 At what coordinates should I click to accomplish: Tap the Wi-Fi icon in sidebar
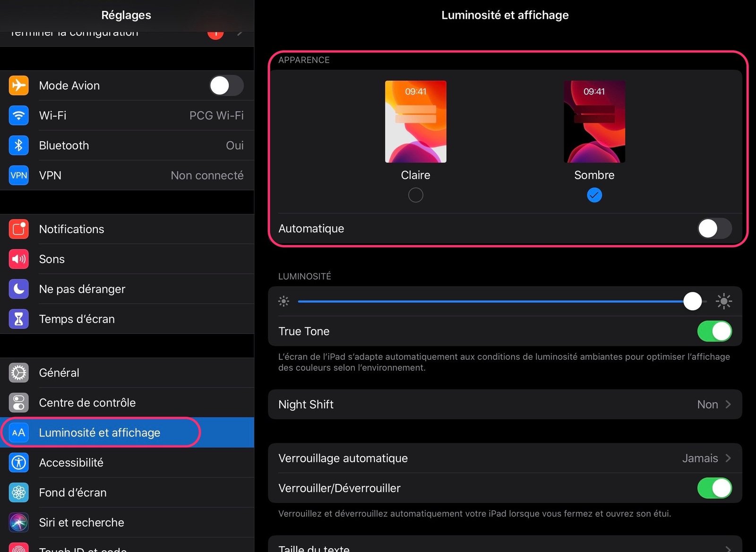(19, 115)
